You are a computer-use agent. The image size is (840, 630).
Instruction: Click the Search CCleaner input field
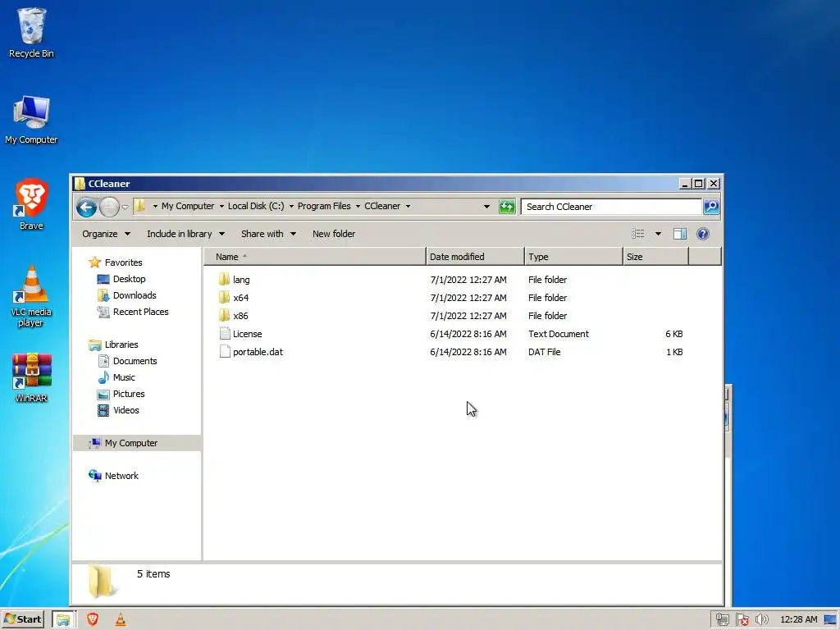[611, 206]
